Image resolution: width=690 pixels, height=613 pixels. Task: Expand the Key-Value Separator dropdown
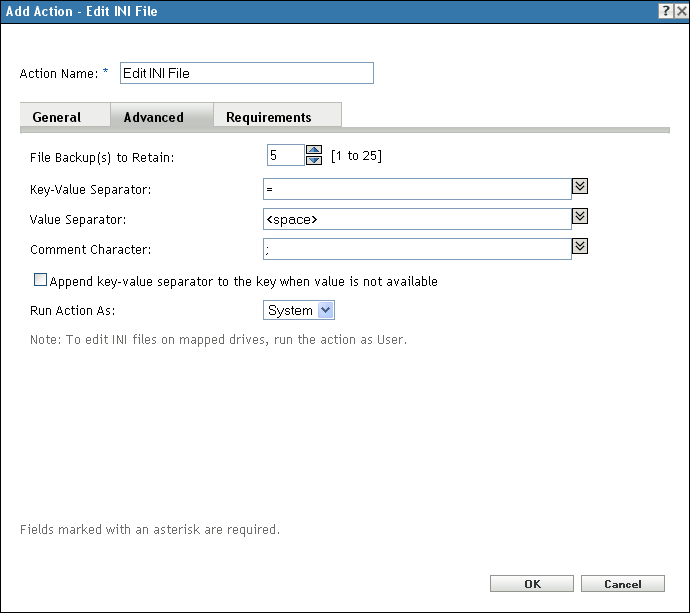pyautogui.click(x=580, y=186)
